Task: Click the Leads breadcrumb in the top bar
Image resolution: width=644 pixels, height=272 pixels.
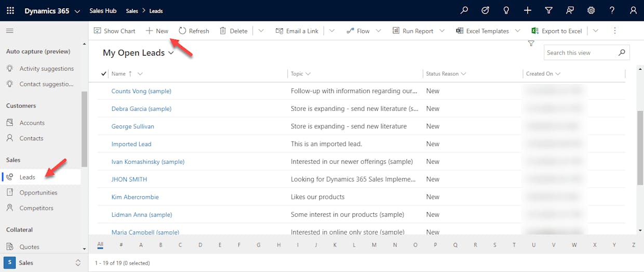Action: pos(156,10)
